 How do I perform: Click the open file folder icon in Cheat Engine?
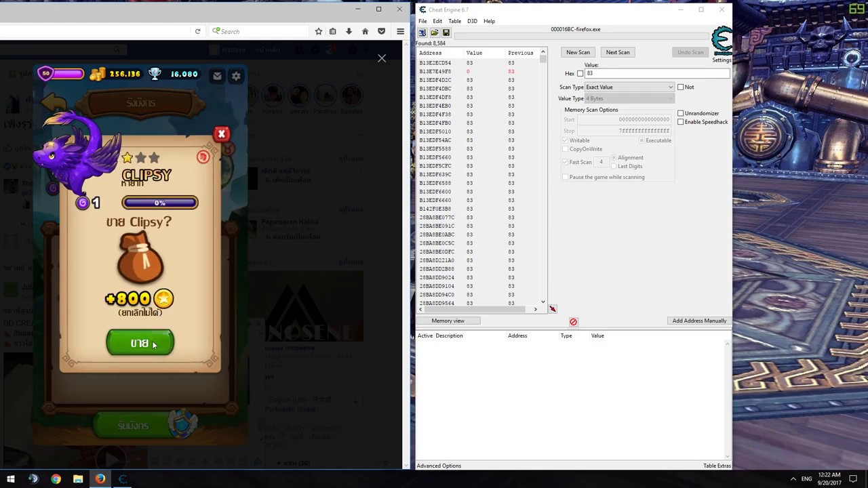pyautogui.click(x=434, y=33)
